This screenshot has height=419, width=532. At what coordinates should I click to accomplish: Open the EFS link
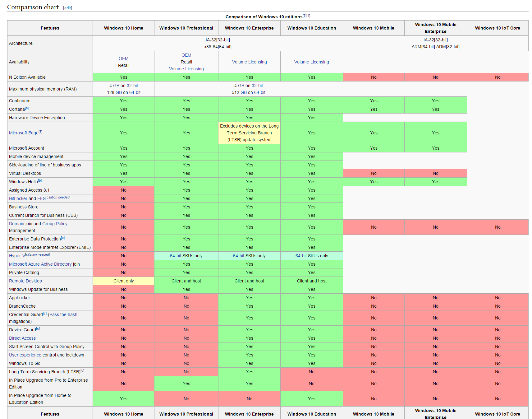(x=41, y=198)
